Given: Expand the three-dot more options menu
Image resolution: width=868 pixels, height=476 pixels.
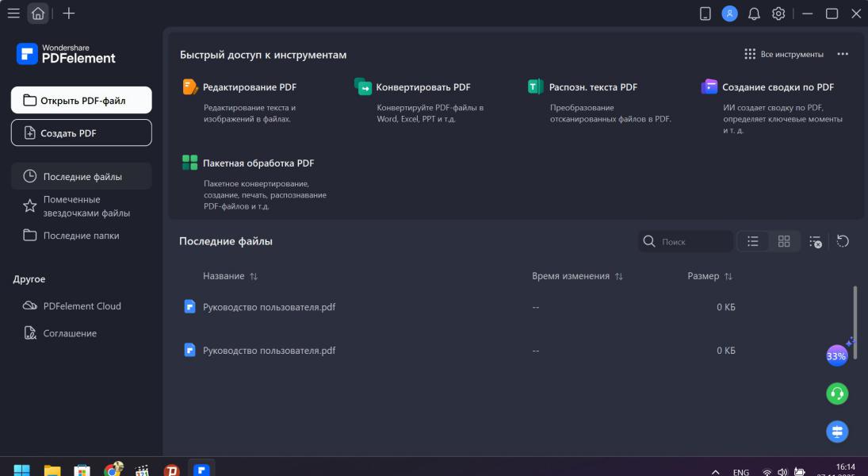Looking at the screenshot, I should point(843,55).
